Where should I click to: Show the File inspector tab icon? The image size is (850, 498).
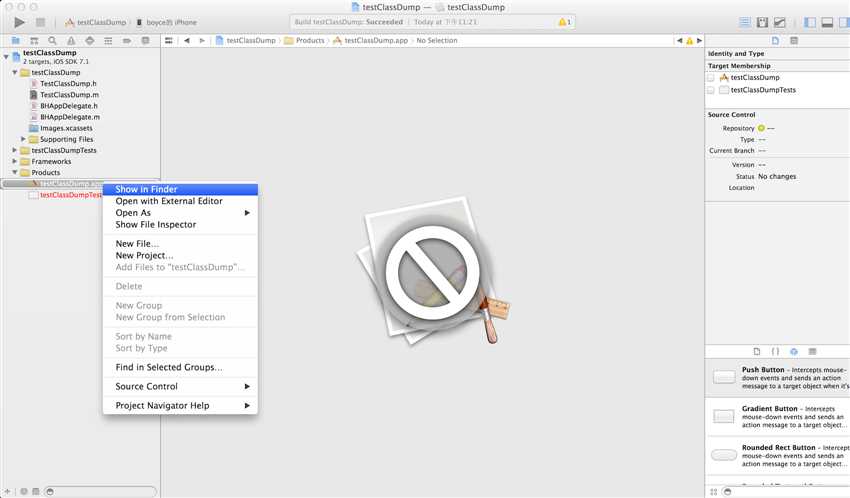[776, 41]
